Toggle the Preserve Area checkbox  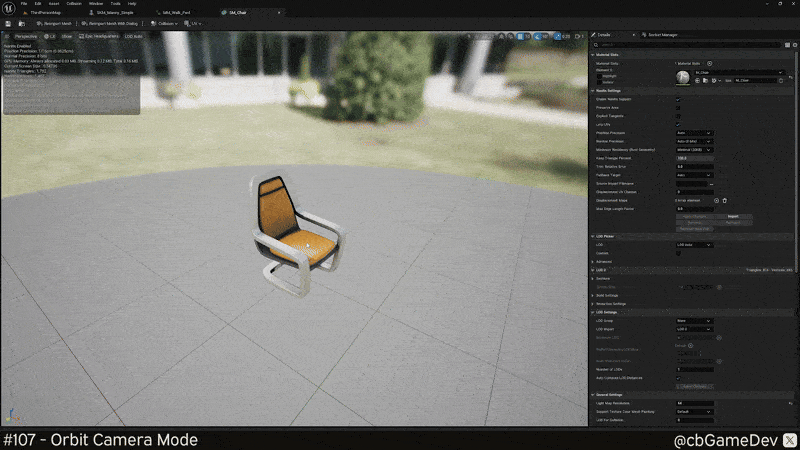click(x=678, y=108)
